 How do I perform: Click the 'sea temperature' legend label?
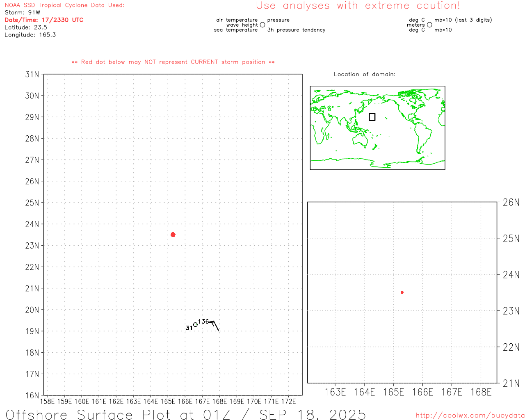click(x=236, y=30)
